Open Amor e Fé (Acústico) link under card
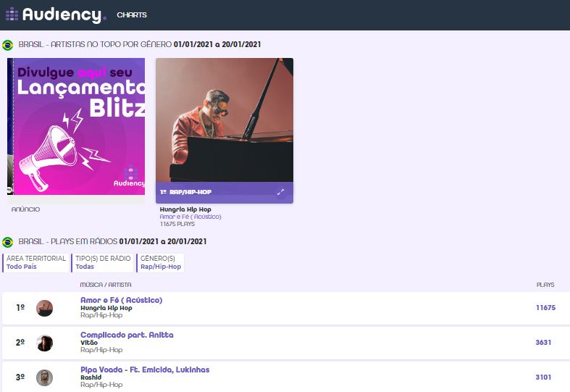 (x=190, y=217)
